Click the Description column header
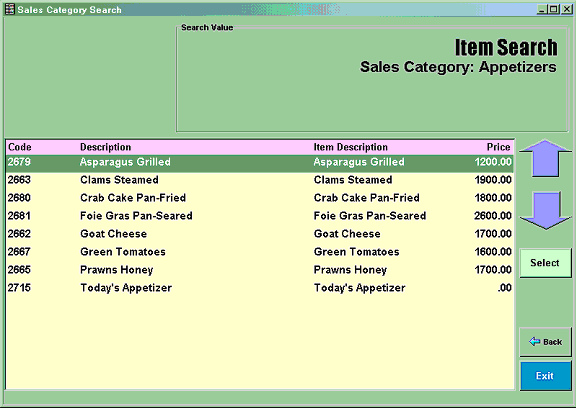 coord(105,147)
